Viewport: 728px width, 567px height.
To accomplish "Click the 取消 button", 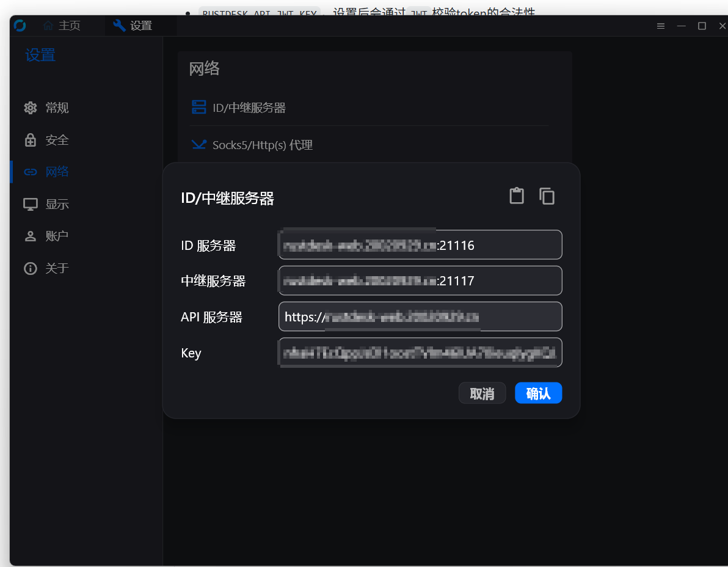I will [482, 393].
